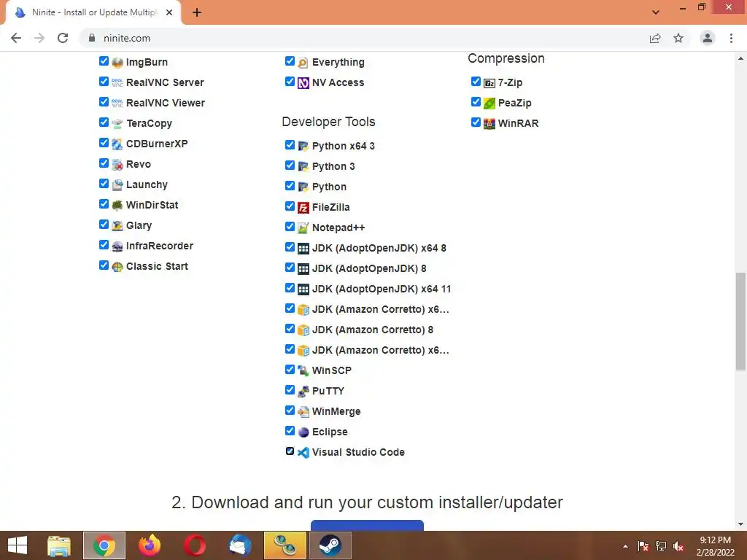Uncheck JDK (AdoptOpenJDK) 8 checkbox
Screen dimensions: 747x560
point(290,268)
